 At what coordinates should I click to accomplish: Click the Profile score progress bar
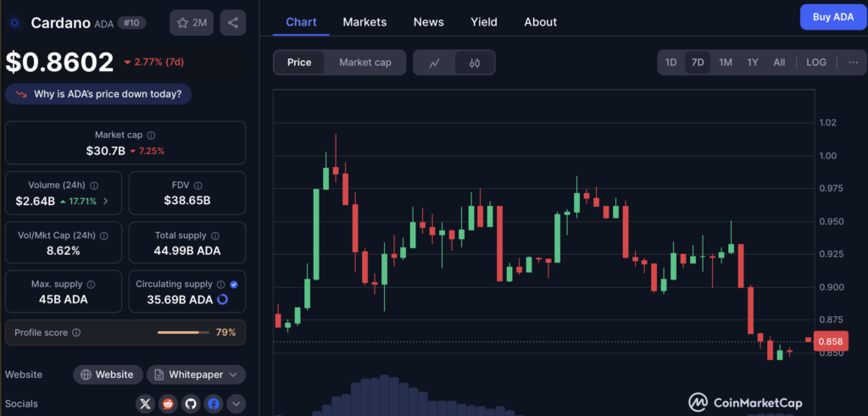click(x=183, y=332)
